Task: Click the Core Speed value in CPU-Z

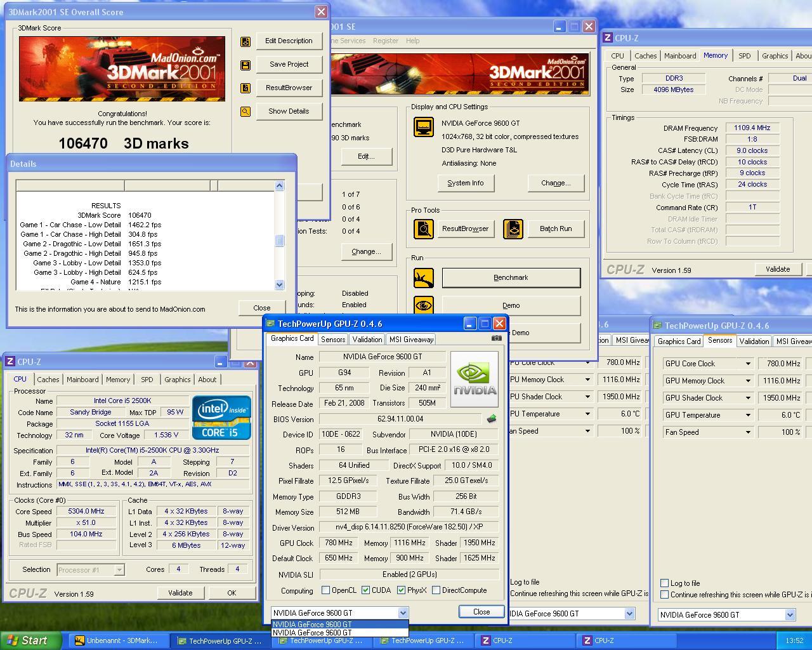Action: click(x=86, y=511)
